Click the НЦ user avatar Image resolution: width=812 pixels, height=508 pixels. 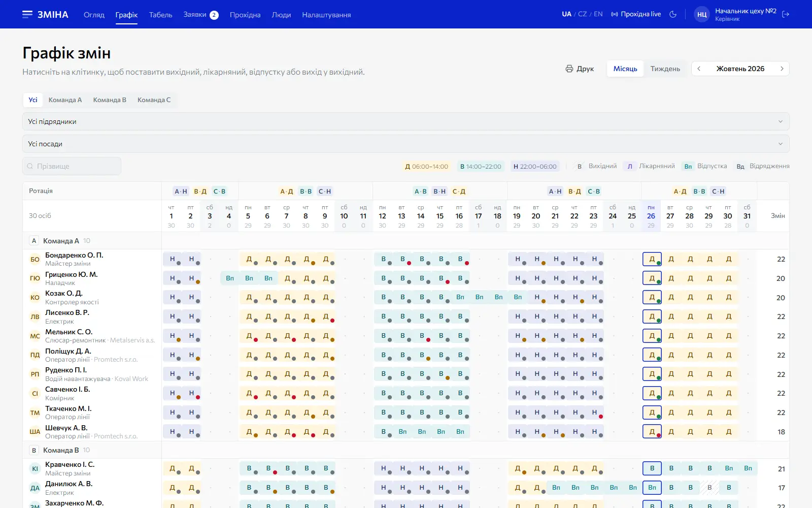tap(702, 14)
